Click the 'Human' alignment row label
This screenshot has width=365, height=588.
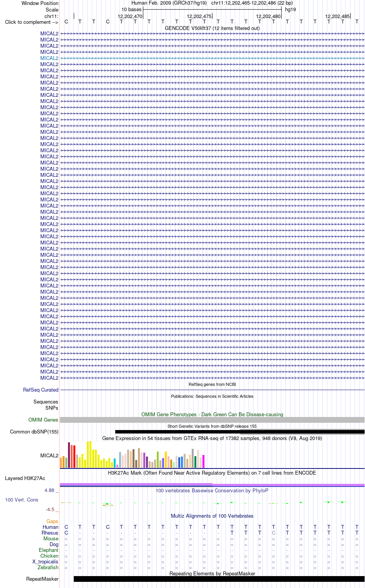pyautogui.click(x=51, y=527)
